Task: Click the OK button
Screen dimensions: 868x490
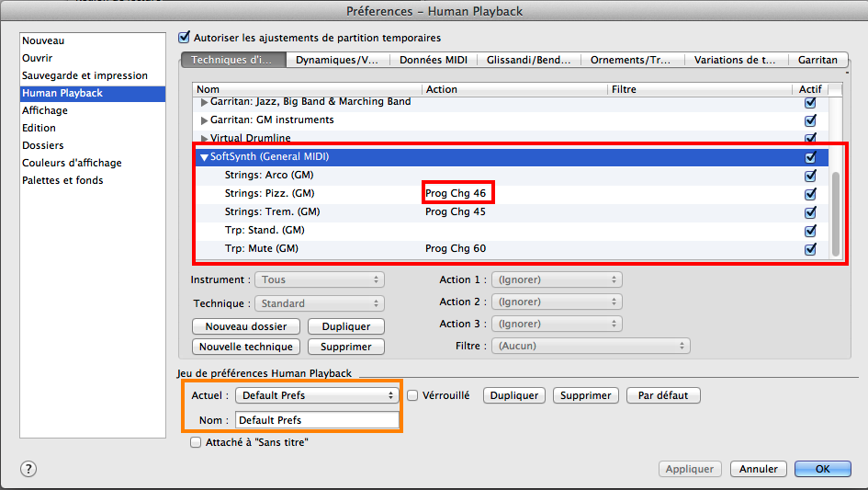Action: pyautogui.click(x=822, y=469)
